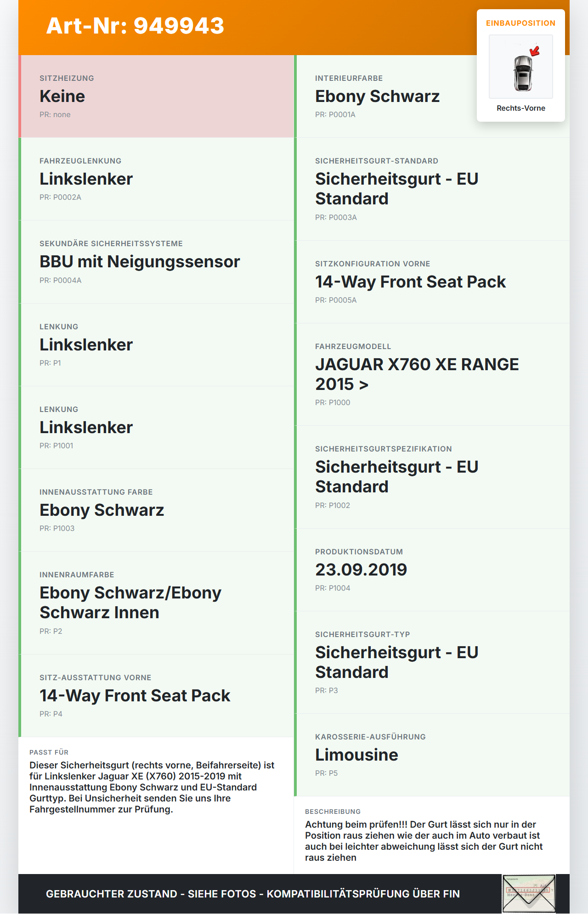
Task: Click the car installation position image
Action: click(x=520, y=67)
